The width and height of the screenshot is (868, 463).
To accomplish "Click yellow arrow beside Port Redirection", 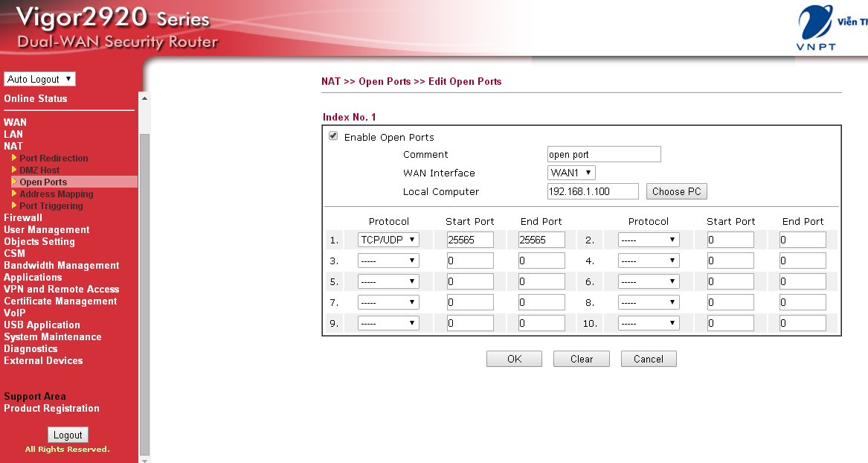I will coord(14,158).
